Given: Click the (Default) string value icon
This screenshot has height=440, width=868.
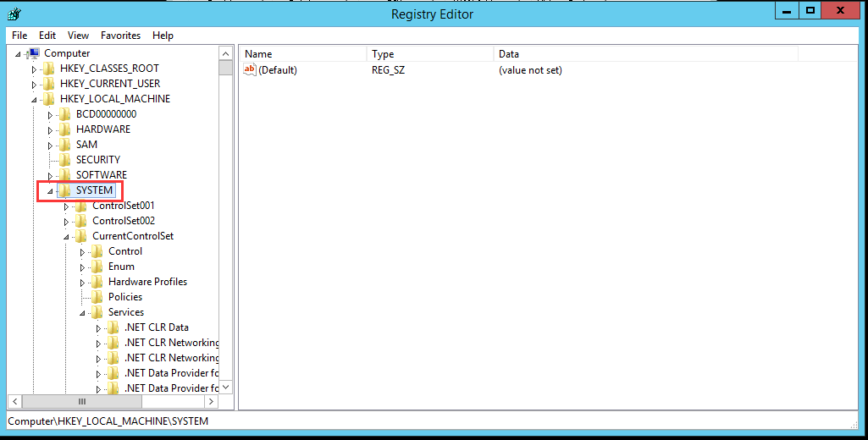Looking at the screenshot, I should [x=250, y=69].
